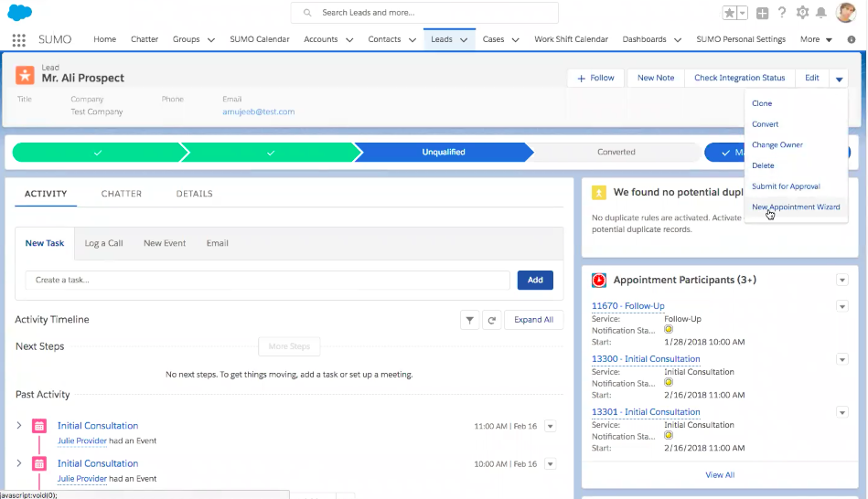
Task: Open row menu for 11670 Follow-Up
Action: (842, 306)
